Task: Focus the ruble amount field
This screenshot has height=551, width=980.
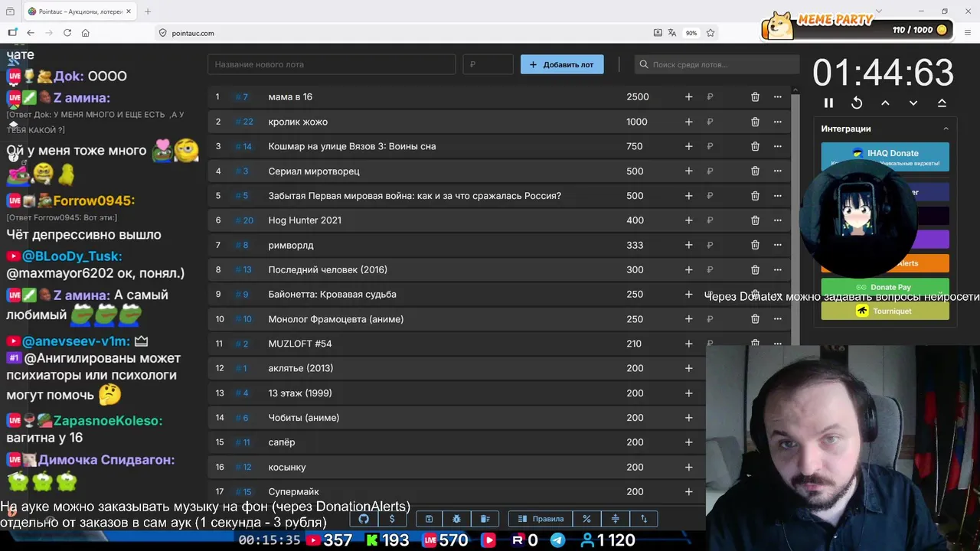Action: [x=488, y=64]
